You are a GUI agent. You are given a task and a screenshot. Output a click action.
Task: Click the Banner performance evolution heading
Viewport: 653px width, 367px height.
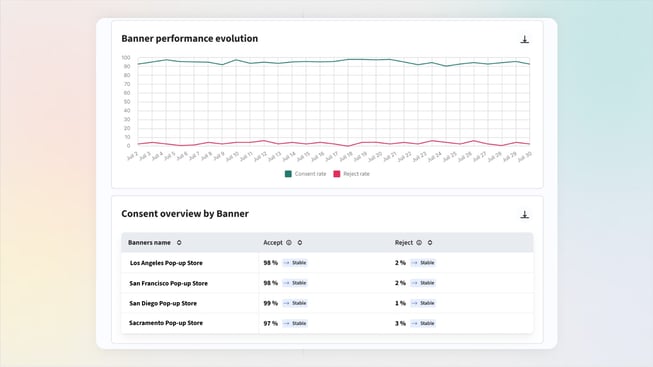tap(189, 38)
